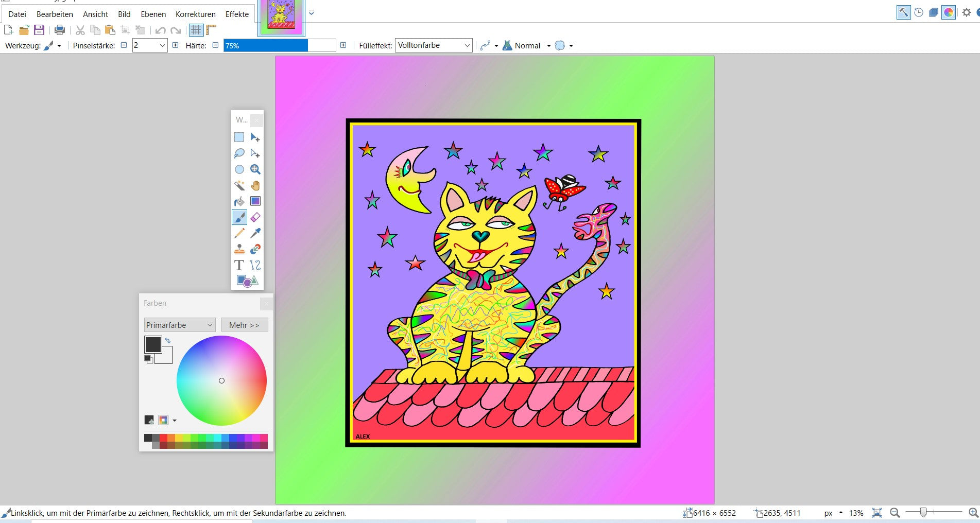The image size is (980, 523).
Task: Choose the Gradient tool
Action: point(255,201)
